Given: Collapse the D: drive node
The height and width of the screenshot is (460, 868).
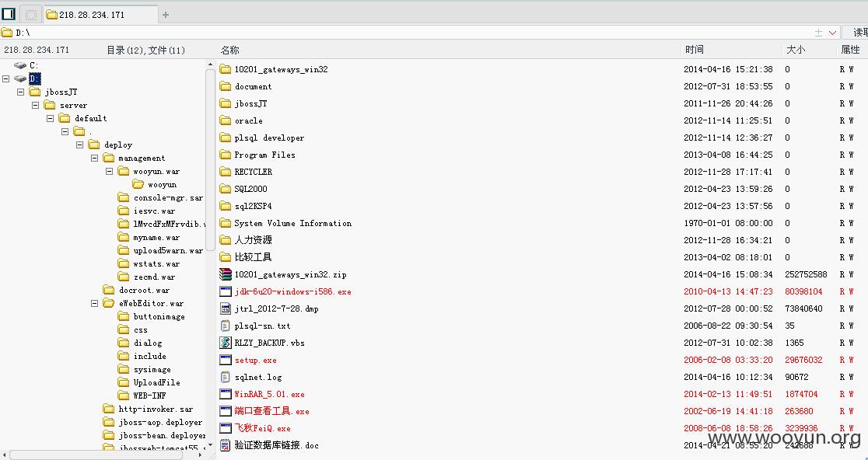Looking at the screenshot, I should (6, 78).
